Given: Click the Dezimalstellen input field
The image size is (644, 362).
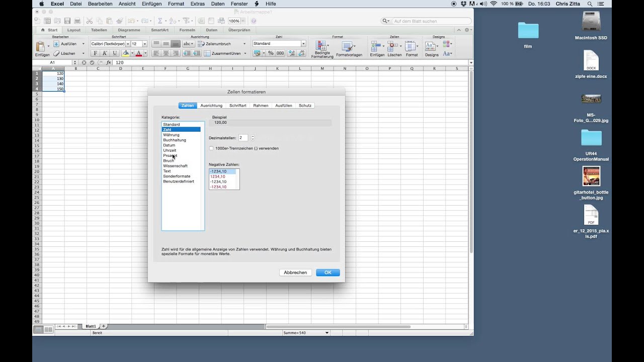Looking at the screenshot, I should tap(243, 138).
